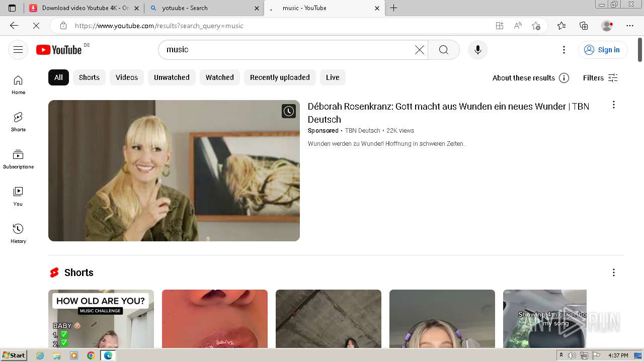Screen dimensions: 644x362
Task: Select the Watched filter chip
Action: point(220,77)
